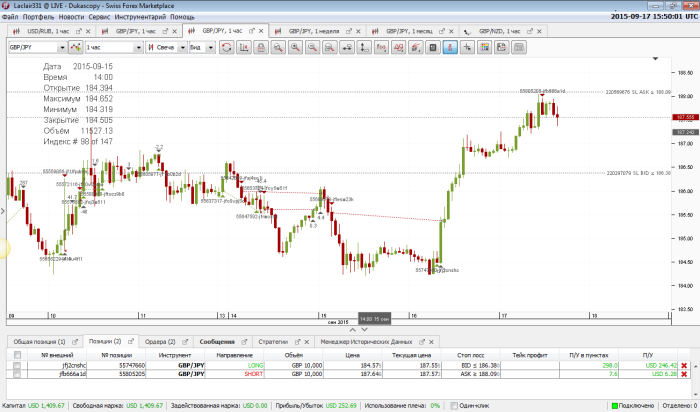Viewport: 700px width, 412px height.
Task: Undock the 'Позиции (2)' panel
Action: pos(131,341)
